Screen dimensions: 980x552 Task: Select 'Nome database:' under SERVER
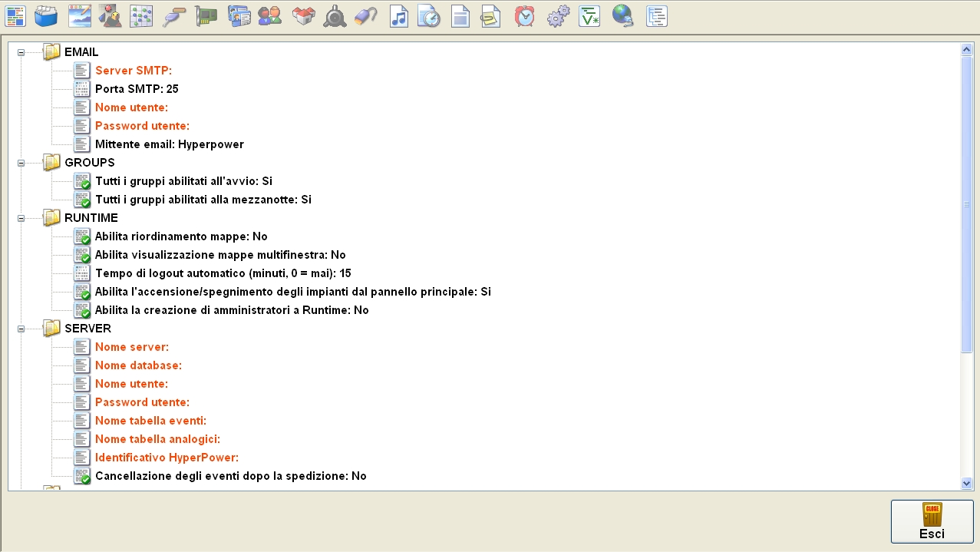pos(138,365)
